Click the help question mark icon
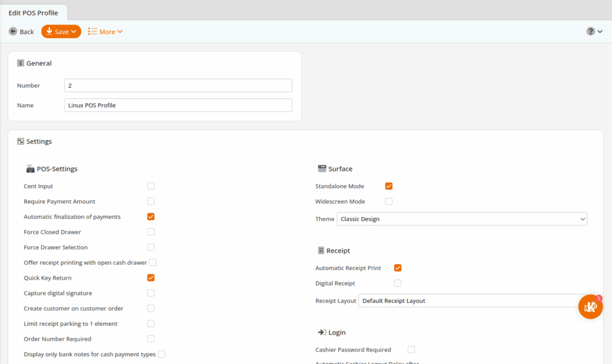This screenshot has width=612, height=364. click(x=590, y=32)
